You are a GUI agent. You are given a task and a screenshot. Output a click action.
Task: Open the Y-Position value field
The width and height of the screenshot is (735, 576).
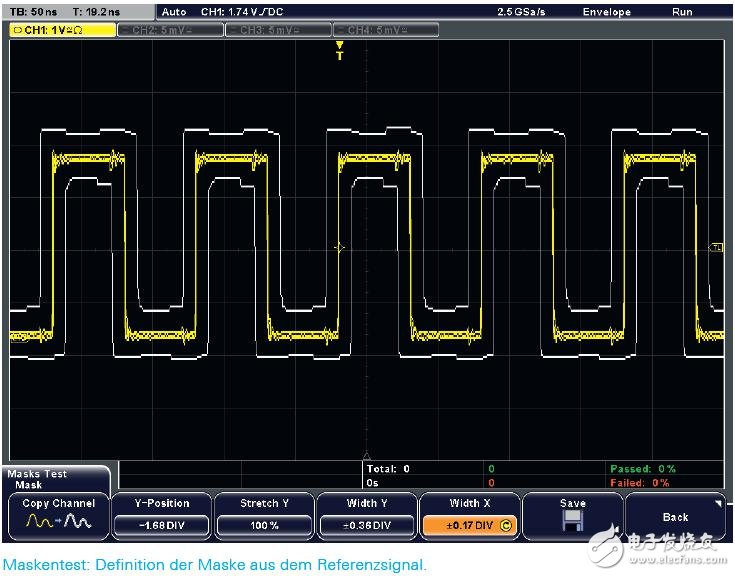tap(161, 524)
